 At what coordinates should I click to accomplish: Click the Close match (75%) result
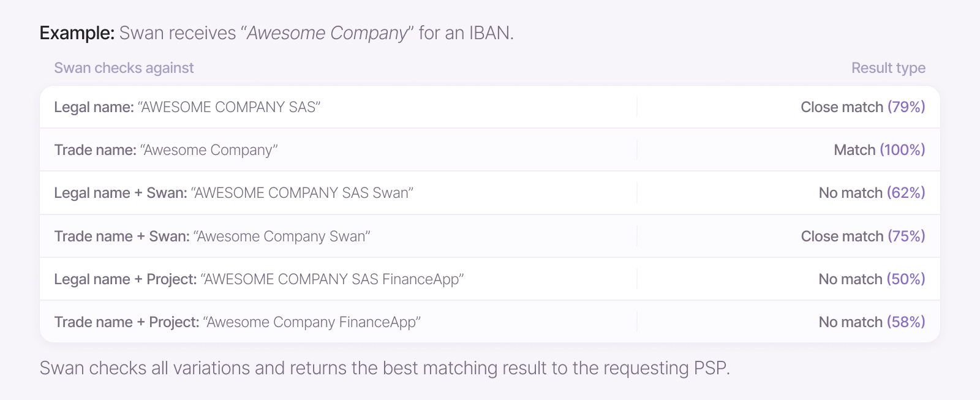863,236
